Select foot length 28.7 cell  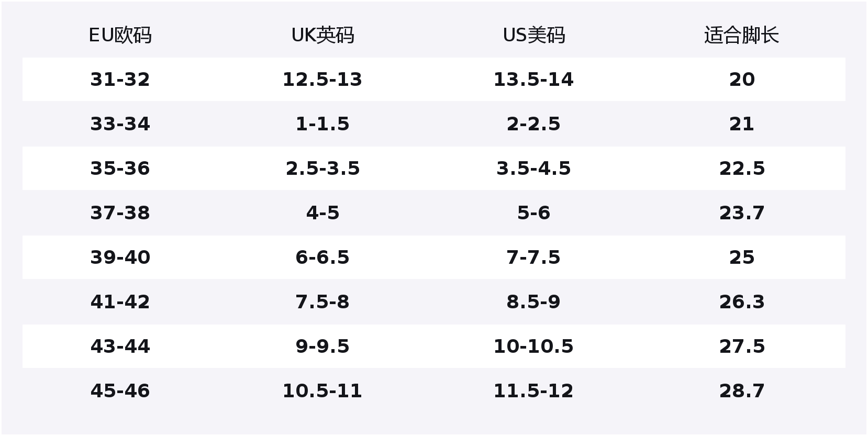pos(741,391)
